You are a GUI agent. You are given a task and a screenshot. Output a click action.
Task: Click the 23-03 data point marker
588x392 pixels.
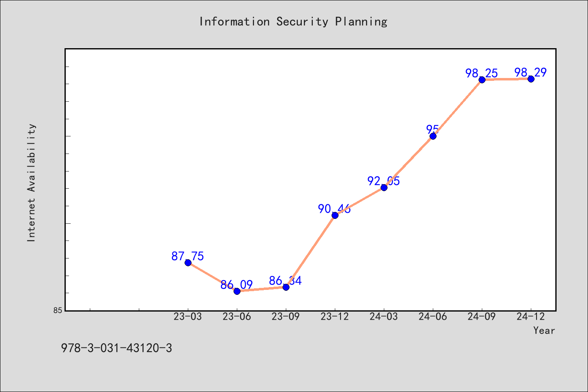[x=188, y=263]
